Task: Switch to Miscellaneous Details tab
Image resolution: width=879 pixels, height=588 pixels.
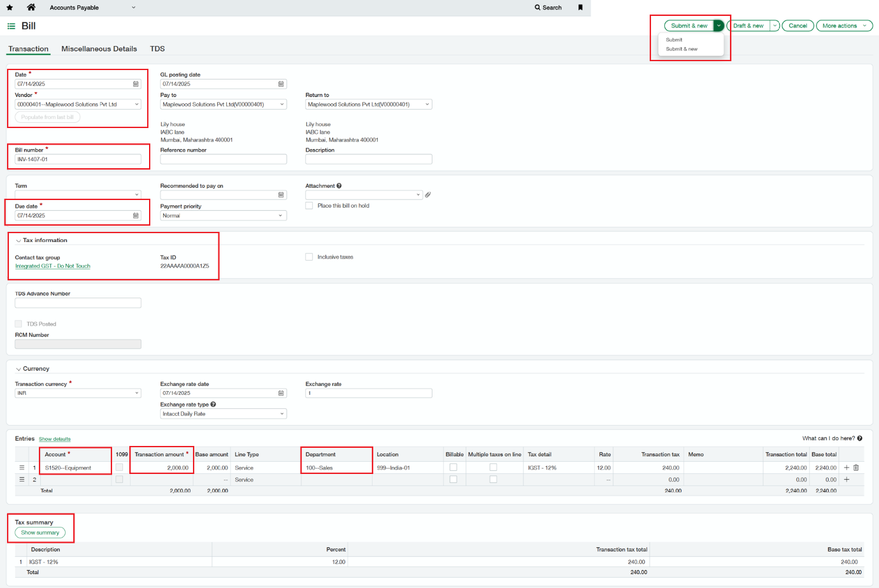Action: coord(99,49)
